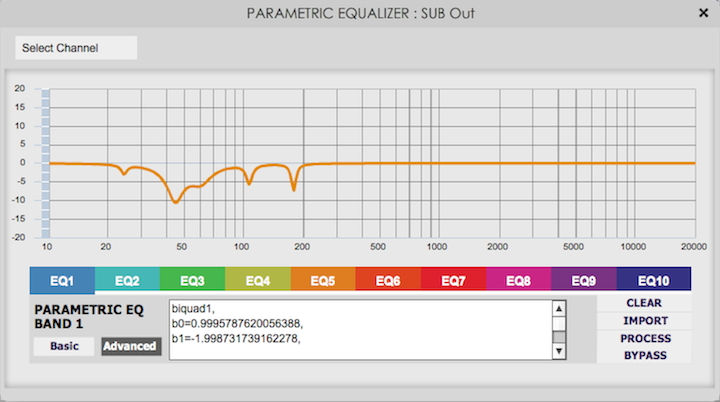The height and width of the screenshot is (402, 720).
Task: Switch to the EQ4 band tab
Action: pos(258,279)
